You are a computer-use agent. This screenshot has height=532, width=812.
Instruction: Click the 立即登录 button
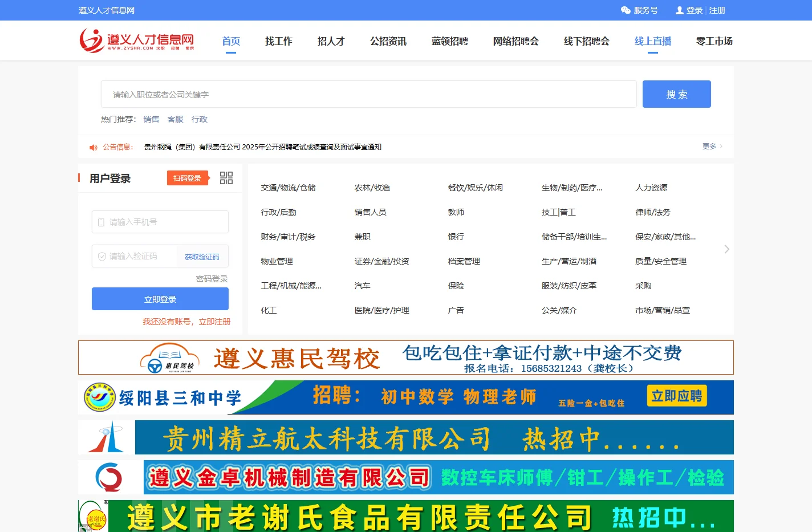tap(160, 299)
